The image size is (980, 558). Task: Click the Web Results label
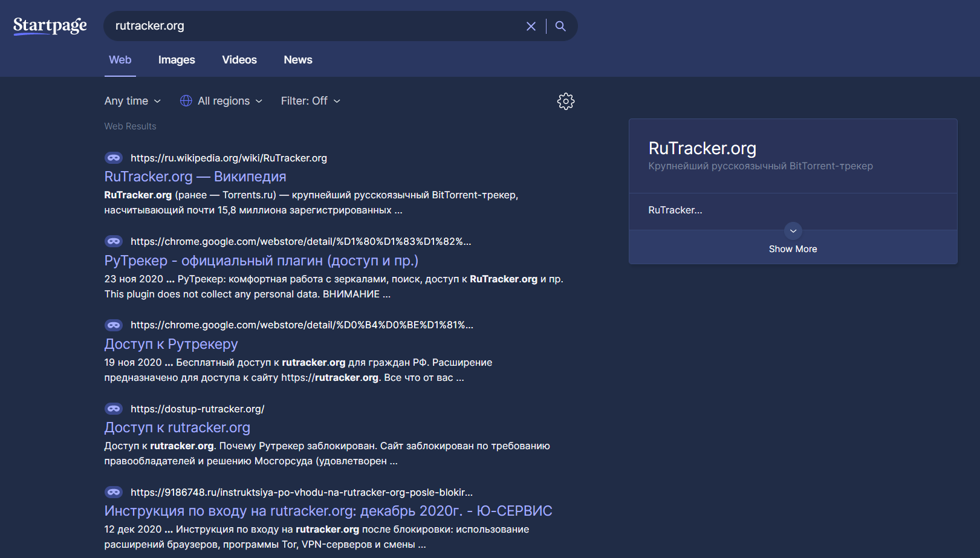[x=130, y=126]
